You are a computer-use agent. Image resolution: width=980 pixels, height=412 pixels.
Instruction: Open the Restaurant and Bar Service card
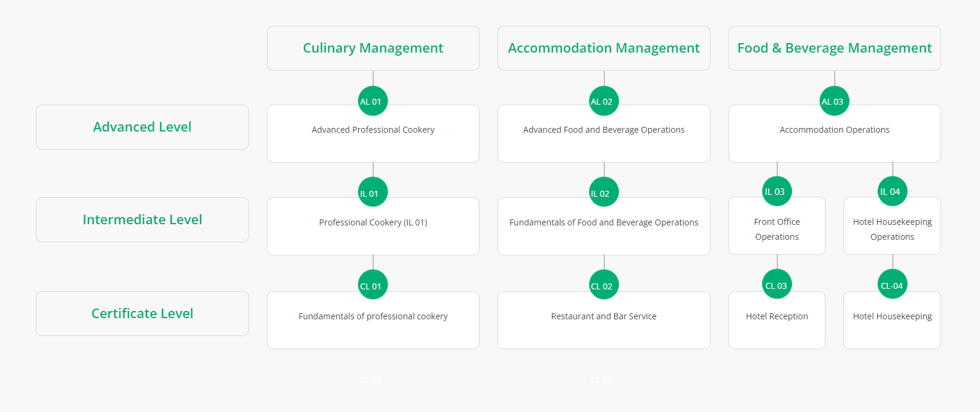pyautogui.click(x=603, y=323)
